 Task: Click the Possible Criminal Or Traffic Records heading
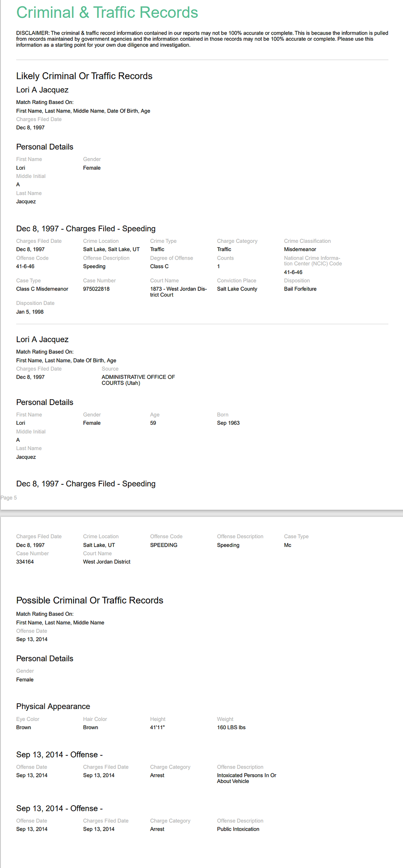[x=90, y=601]
